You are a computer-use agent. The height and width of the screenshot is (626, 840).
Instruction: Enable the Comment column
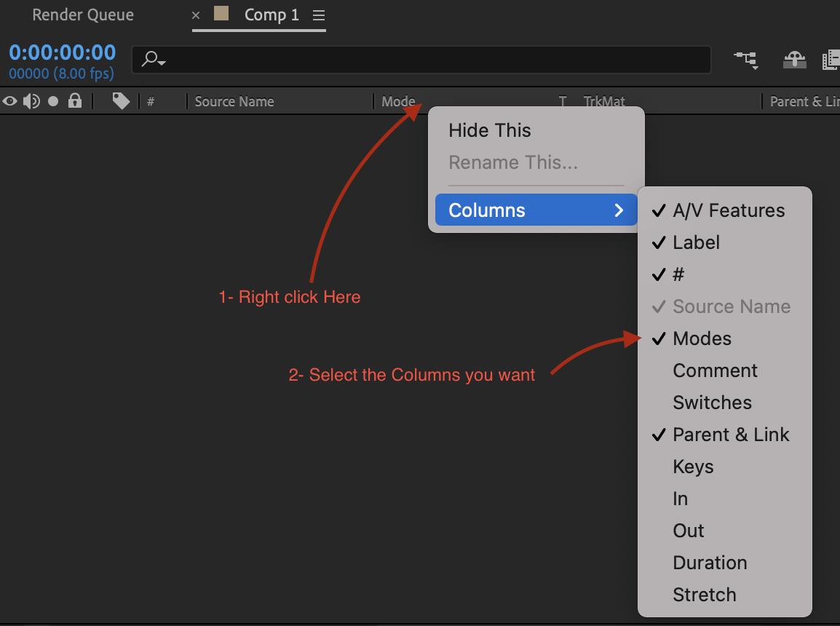[x=715, y=371]
